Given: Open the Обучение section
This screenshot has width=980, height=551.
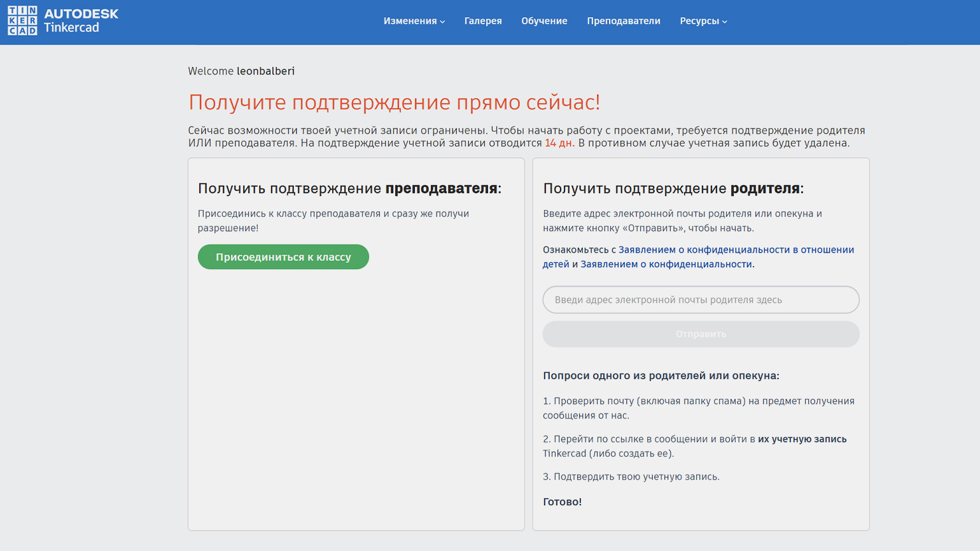Looking at the screenshot, I should pos(544,21).
